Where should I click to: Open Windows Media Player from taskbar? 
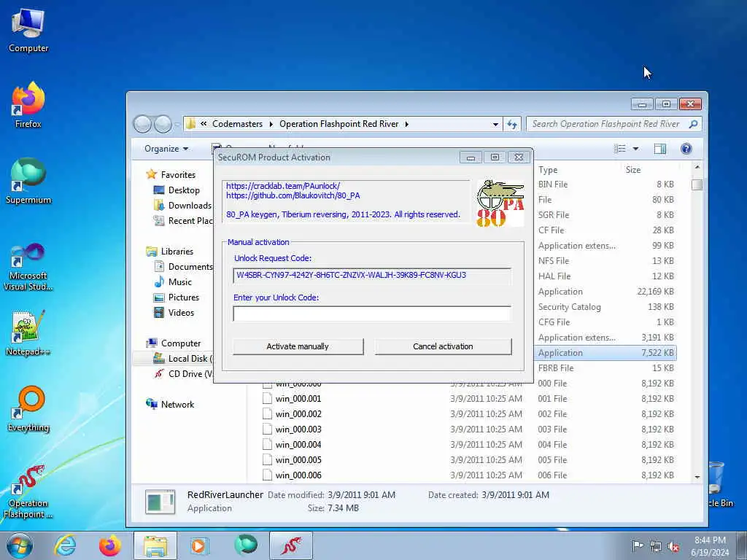199,545
